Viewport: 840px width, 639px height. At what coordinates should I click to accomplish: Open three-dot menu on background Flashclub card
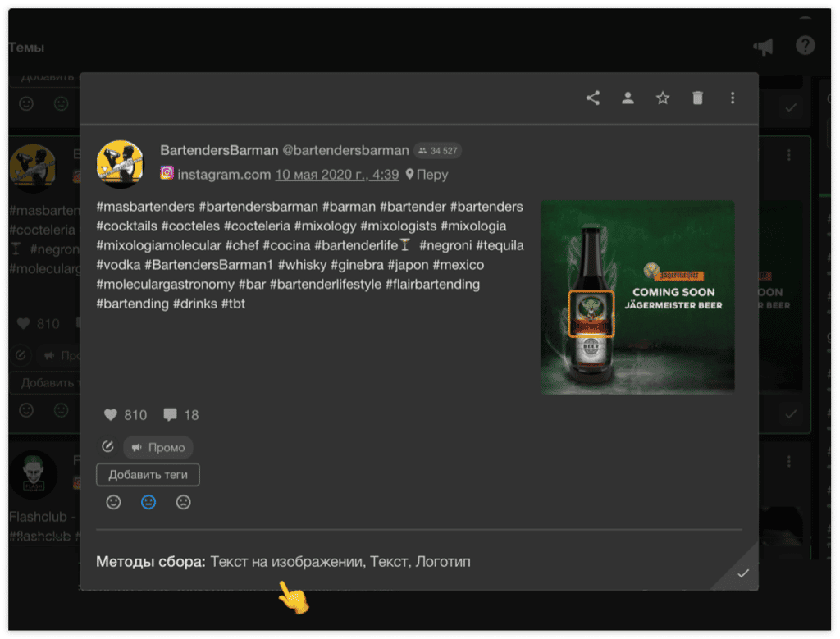tap(788, 461)
